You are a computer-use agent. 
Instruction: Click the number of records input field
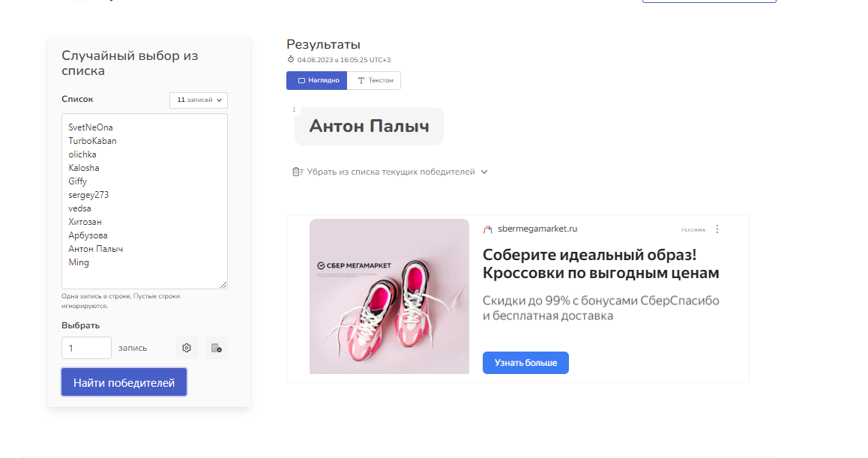[x=86, y=348]
